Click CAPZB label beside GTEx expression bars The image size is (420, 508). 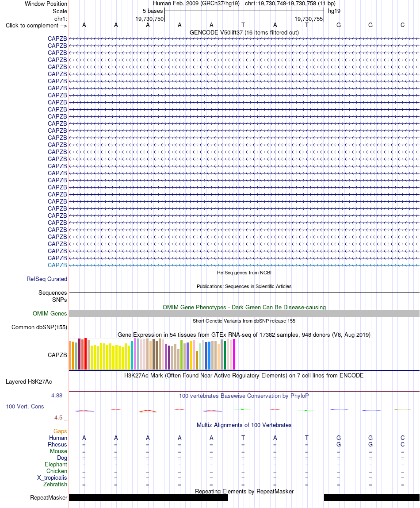point(57,355)
